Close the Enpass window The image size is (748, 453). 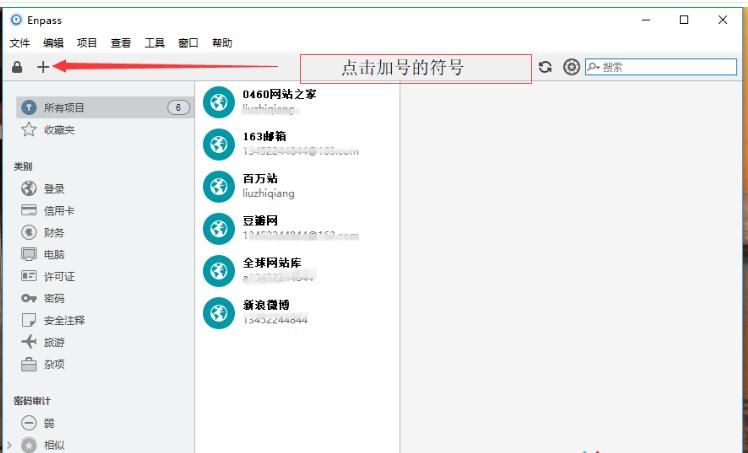point(722,20)
